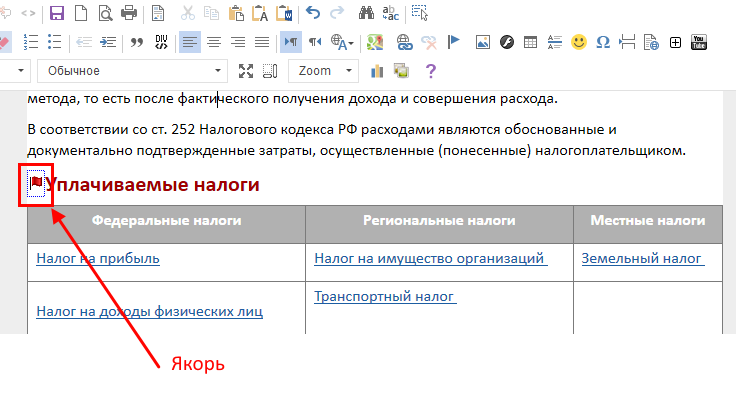The width and height of the screenshot is (736, 400).
Task: Insert a Google Map
Action: click(x=375, y=42)
